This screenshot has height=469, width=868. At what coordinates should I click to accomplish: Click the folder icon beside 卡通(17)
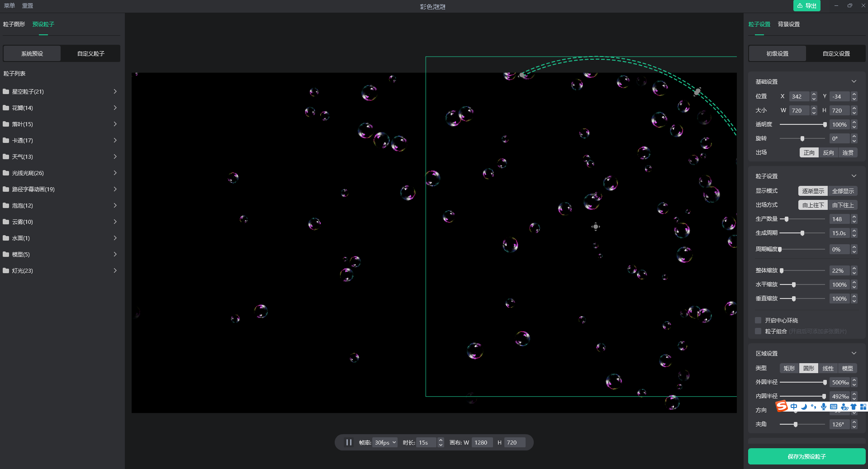6,140
